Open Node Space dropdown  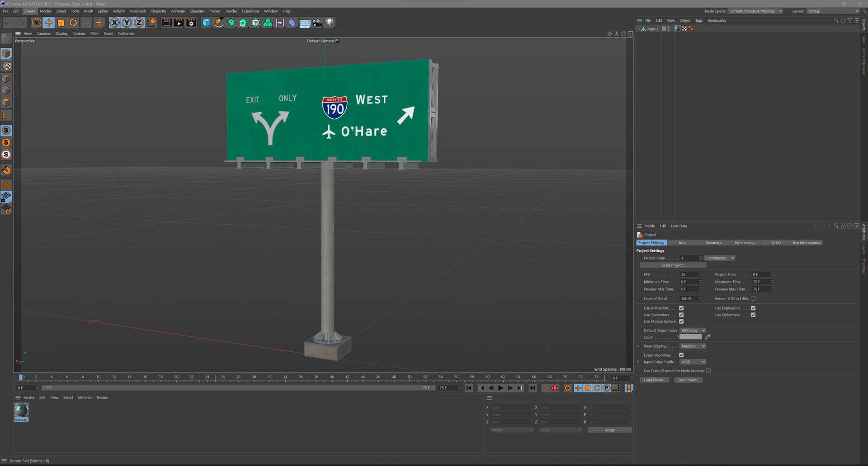click(755, 11)
